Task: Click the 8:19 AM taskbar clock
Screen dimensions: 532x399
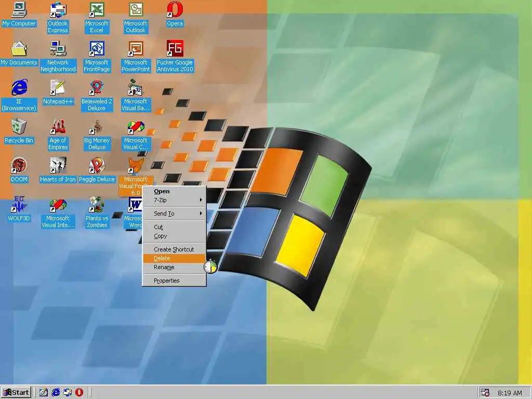Action: (x=510, y=393)
